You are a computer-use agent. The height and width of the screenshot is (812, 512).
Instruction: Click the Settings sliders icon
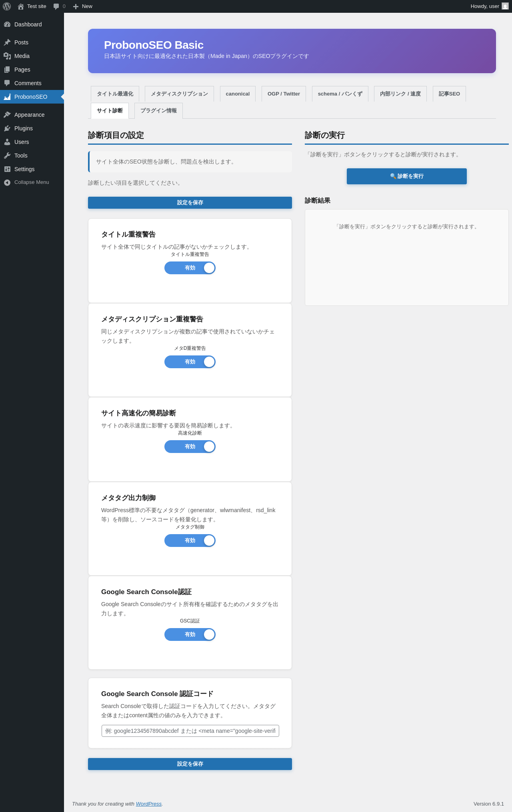7,169
